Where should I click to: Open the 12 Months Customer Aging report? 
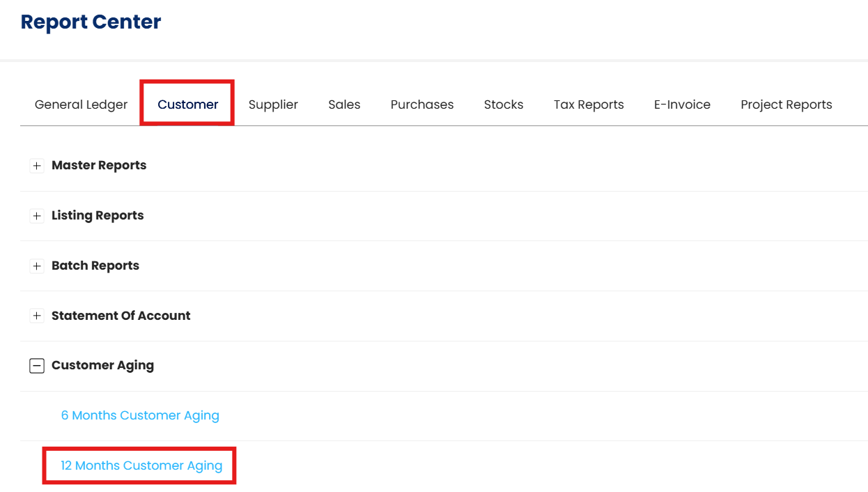point(141,466)
